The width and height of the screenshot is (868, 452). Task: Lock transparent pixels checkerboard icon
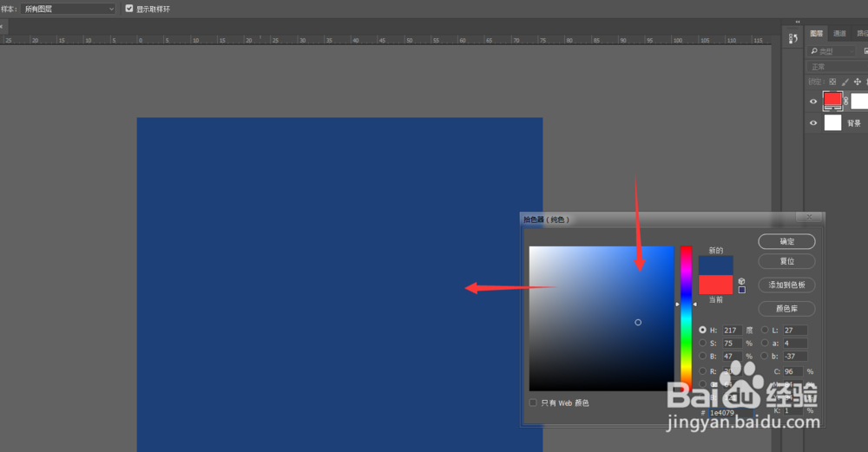pos(832,82)
